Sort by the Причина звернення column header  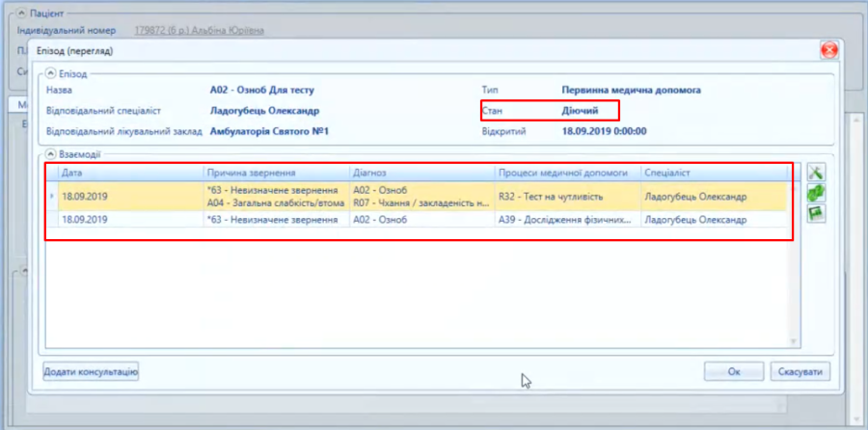(277, 174)
